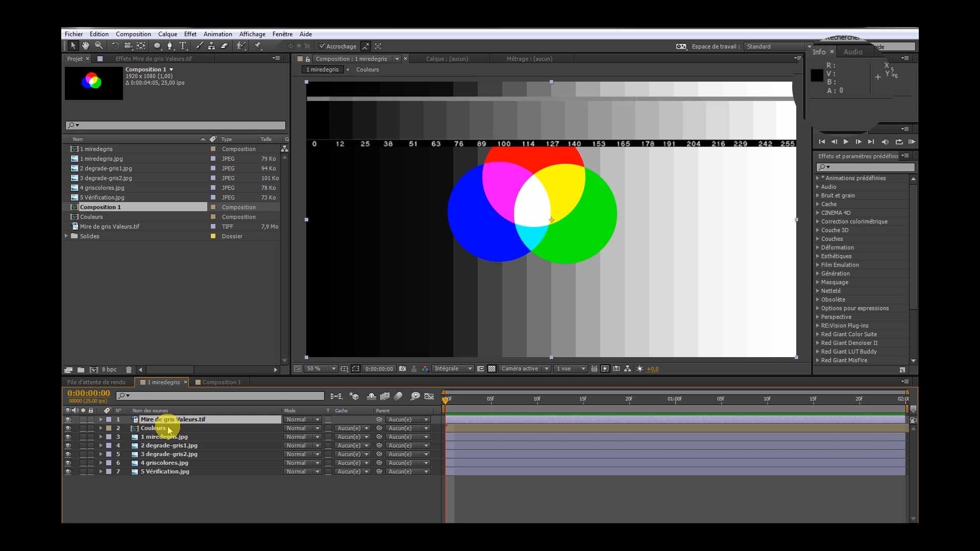The width and height of the screenshot is (980, 551).
Task: Open the 50 % magnification dropdown
Action: pyautogui.click(x=321, y=369)
